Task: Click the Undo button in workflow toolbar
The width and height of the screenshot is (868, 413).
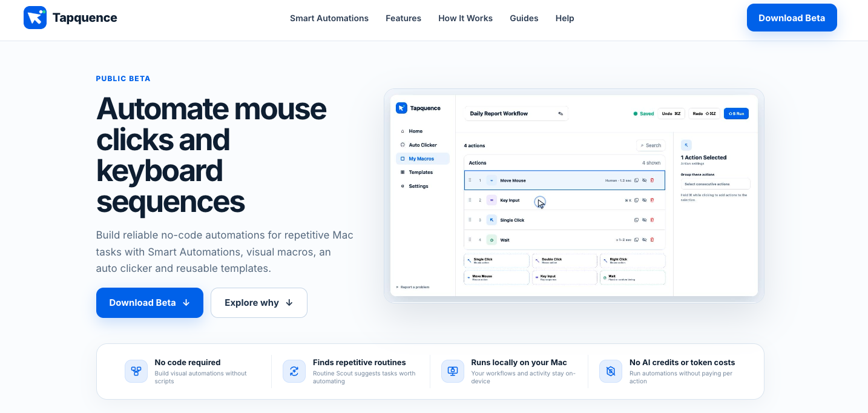Action: pos(671,113)
